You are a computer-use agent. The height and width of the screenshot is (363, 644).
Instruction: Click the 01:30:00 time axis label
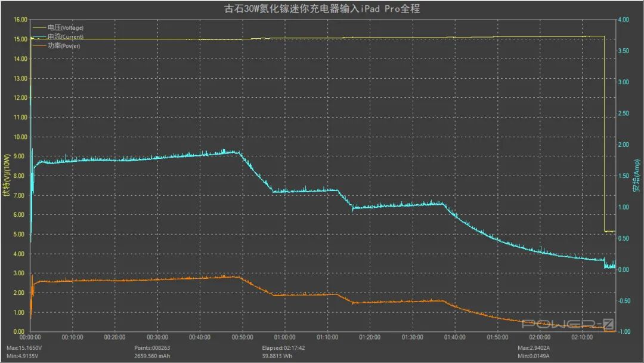[413, 337]
